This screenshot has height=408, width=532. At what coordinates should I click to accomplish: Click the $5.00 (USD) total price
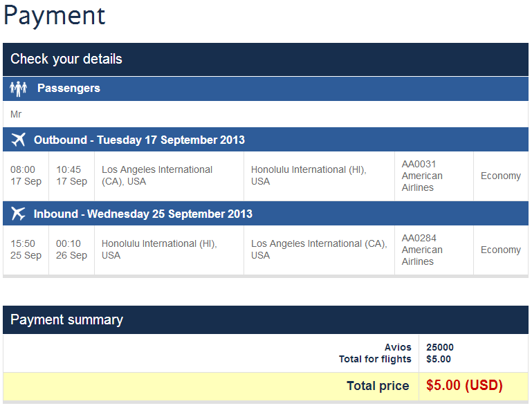[464, 386]
